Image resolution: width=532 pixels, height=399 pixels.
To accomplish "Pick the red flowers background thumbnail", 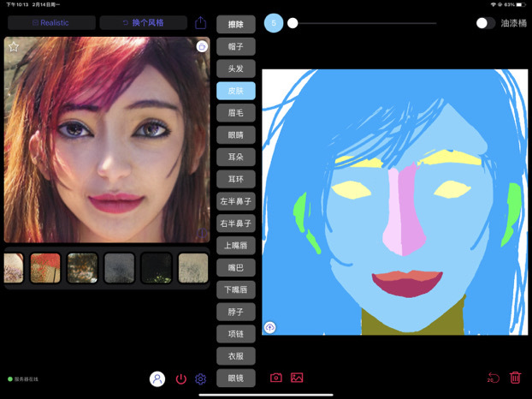I will 45,268.
